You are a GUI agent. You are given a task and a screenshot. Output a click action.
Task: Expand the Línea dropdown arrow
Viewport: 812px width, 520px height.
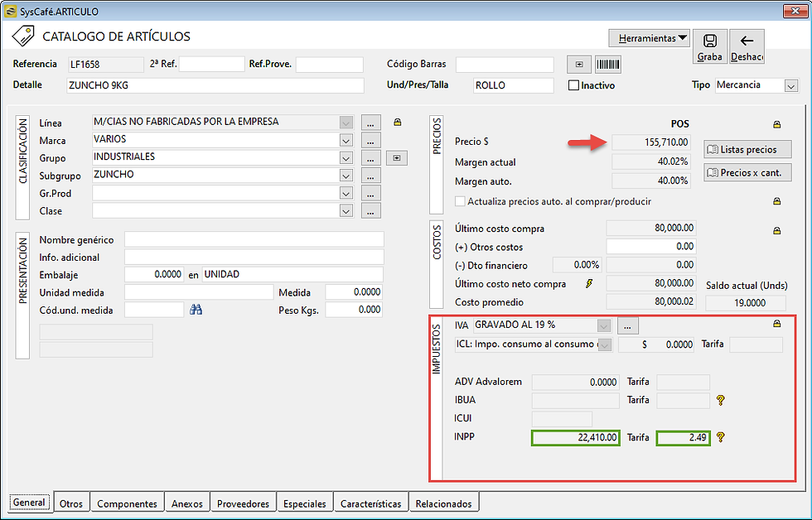[x=346, y=123]
